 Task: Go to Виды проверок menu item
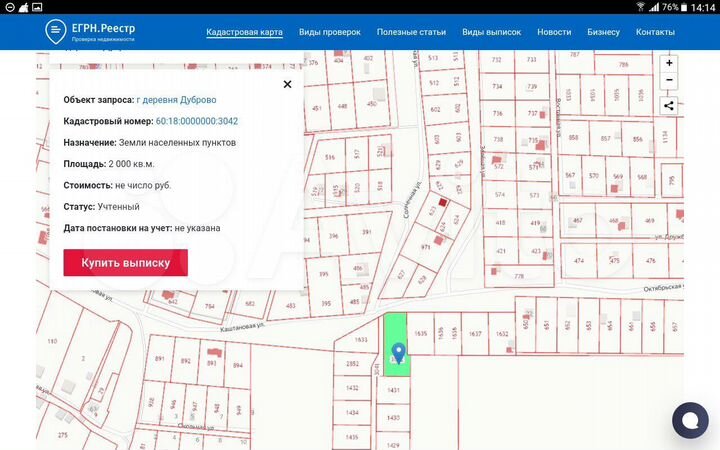(329, 32)
